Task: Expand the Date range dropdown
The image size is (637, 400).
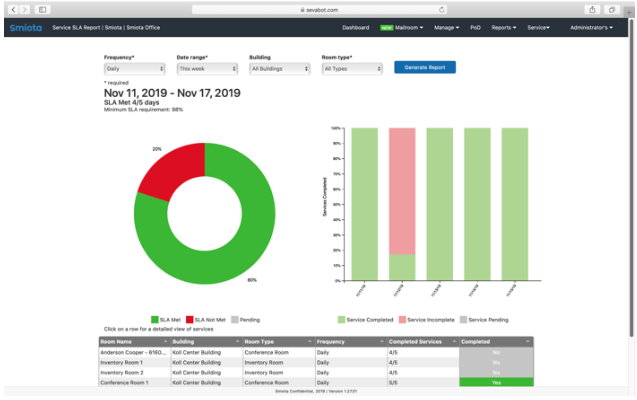Action: 207,69
